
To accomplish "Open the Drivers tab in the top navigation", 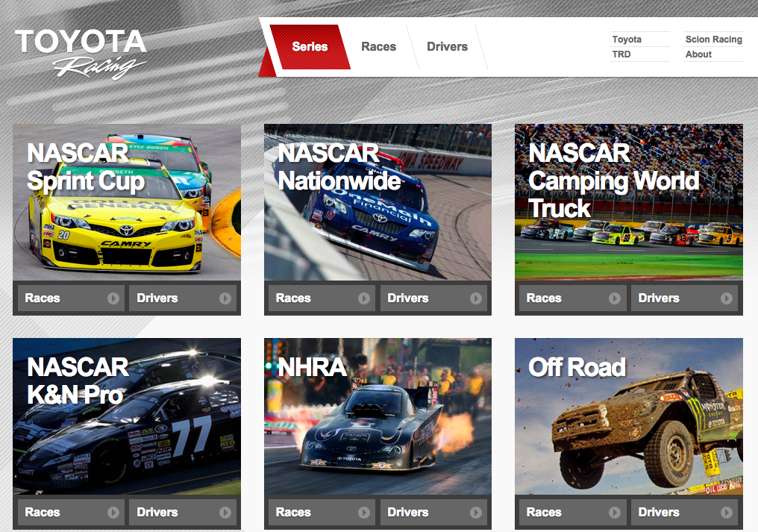I will [447, 46].
